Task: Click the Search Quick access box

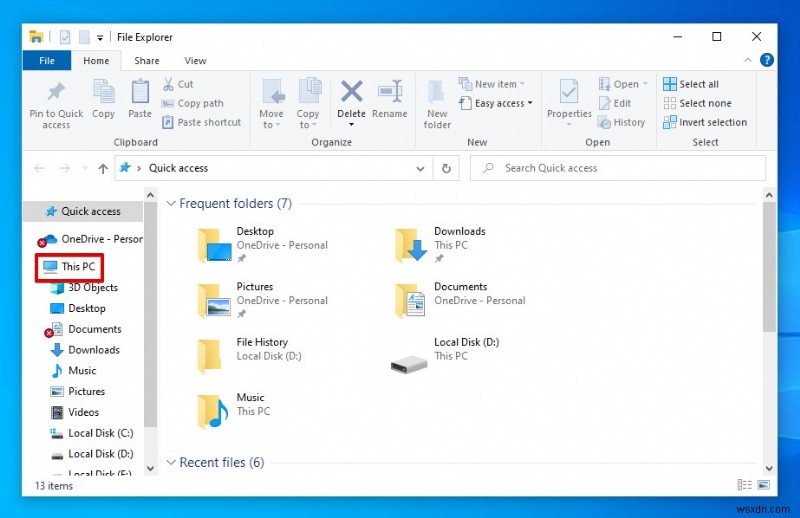Action: pyautogui.click(x=618, y=168)
